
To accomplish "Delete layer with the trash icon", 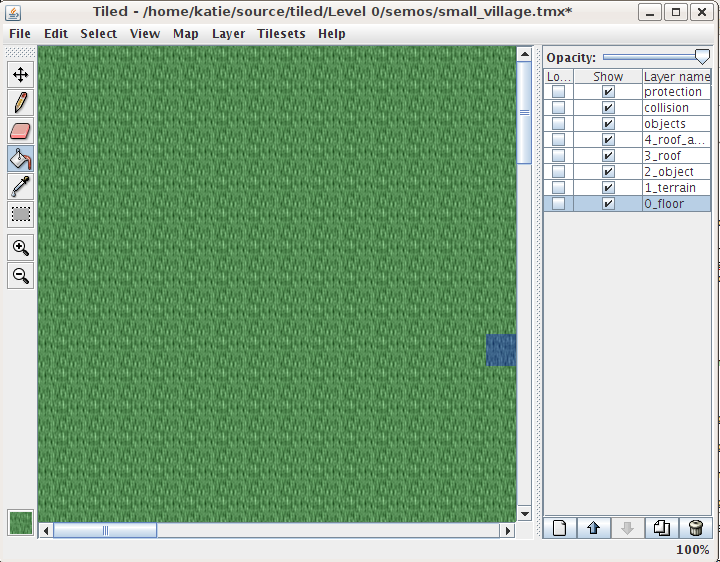I will click(695, 528).
